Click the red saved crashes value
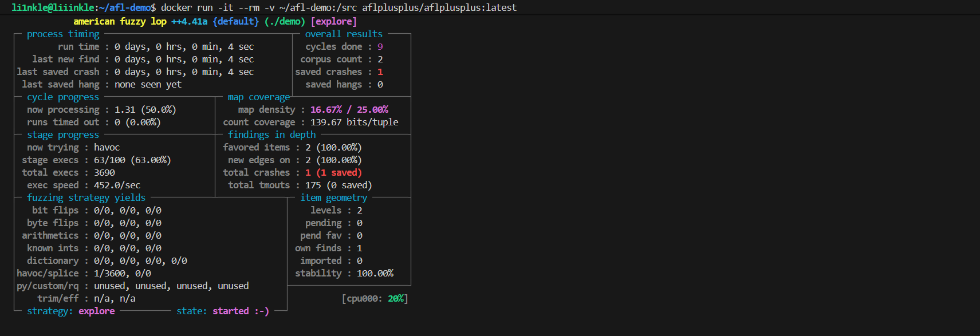This screenshot has width=980, height=336. [380, 72]
